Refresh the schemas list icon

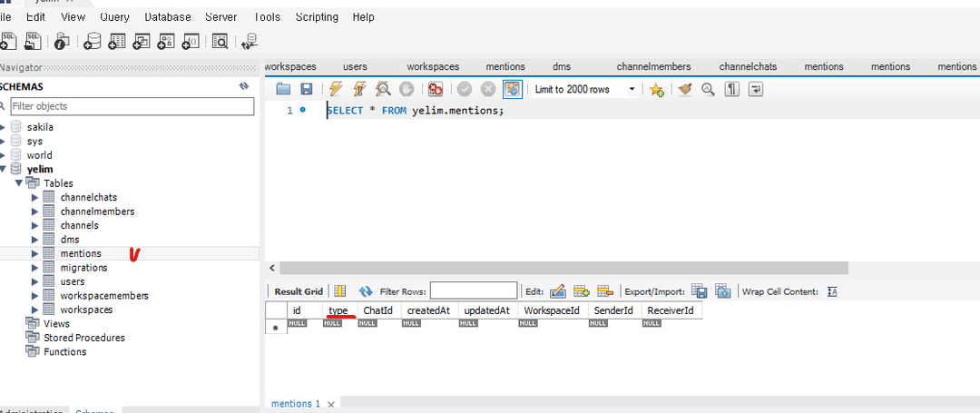[x=244, y=86]
